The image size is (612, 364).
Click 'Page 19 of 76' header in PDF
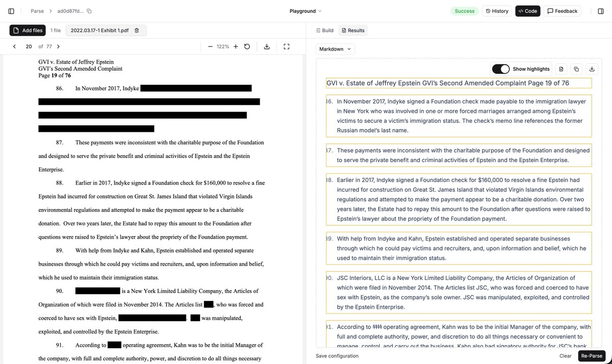[55, 75]
